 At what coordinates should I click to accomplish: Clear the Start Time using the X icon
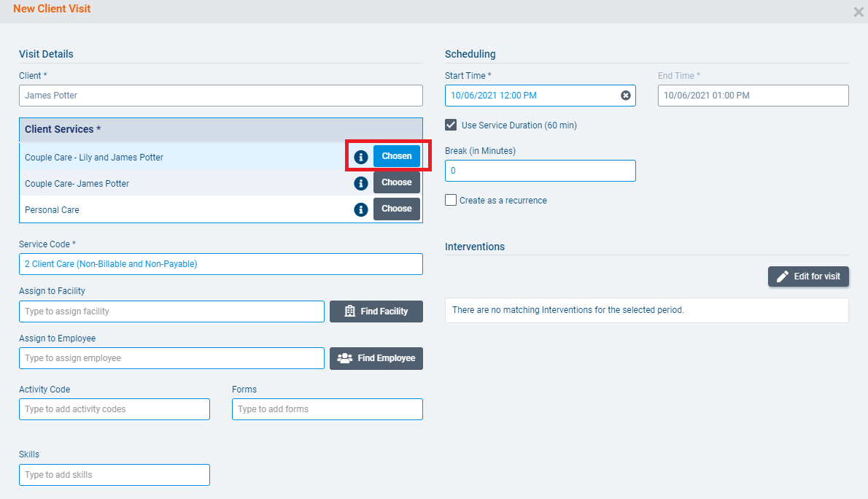tap(626, 95)
